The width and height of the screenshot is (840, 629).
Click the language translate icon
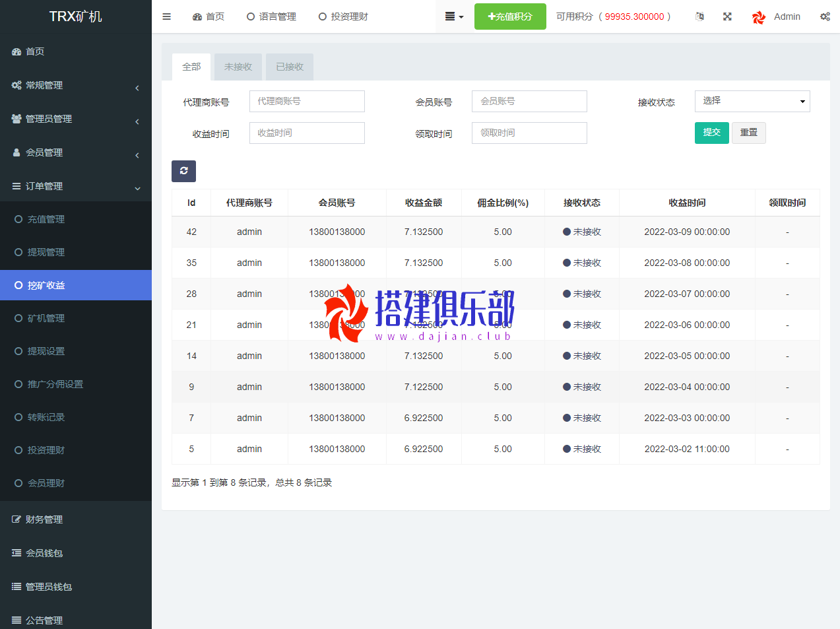pyautogui.click(x=699, y=17)
